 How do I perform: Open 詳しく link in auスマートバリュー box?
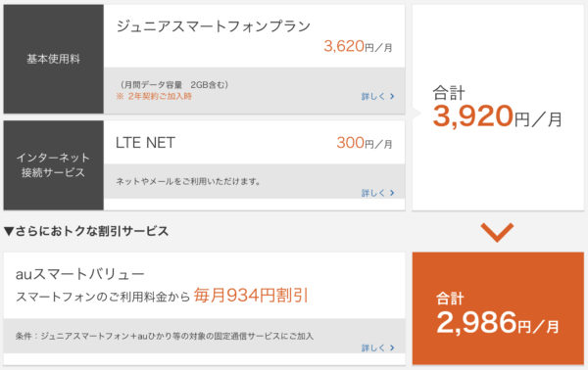(x=377, y=347)
